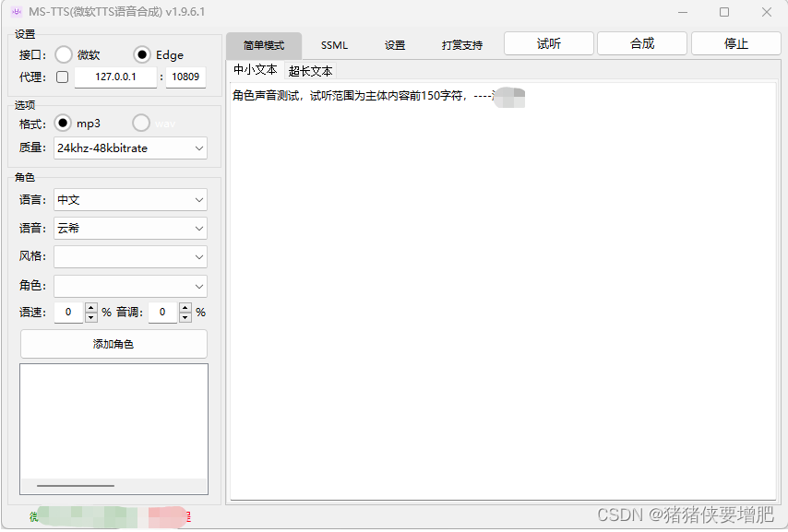This screenshot has height=532, width=788.
Task: Select the 超长文本 sub-tab
Action: (310, 71)
